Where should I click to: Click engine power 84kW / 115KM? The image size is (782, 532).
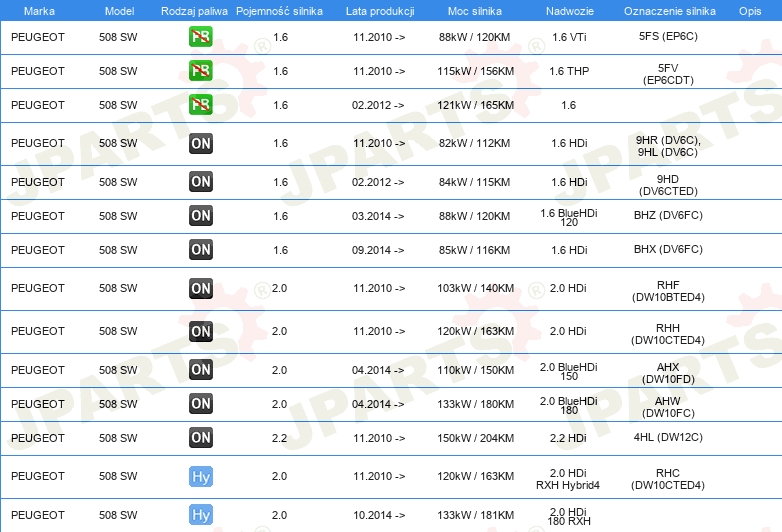(474, 182)
